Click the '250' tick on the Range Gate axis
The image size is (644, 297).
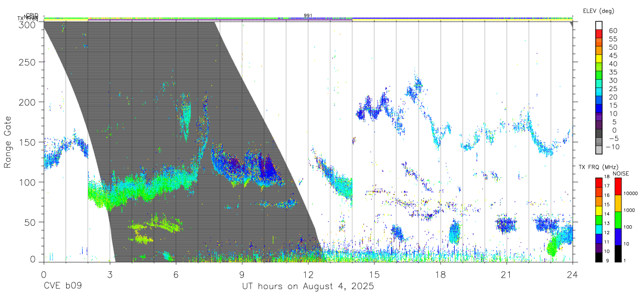pos(28,62)
